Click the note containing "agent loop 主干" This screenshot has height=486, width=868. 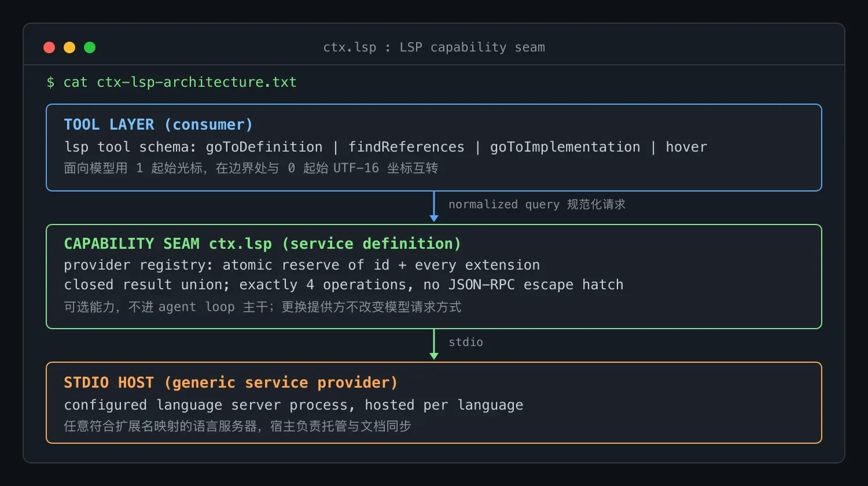point(263,307)
